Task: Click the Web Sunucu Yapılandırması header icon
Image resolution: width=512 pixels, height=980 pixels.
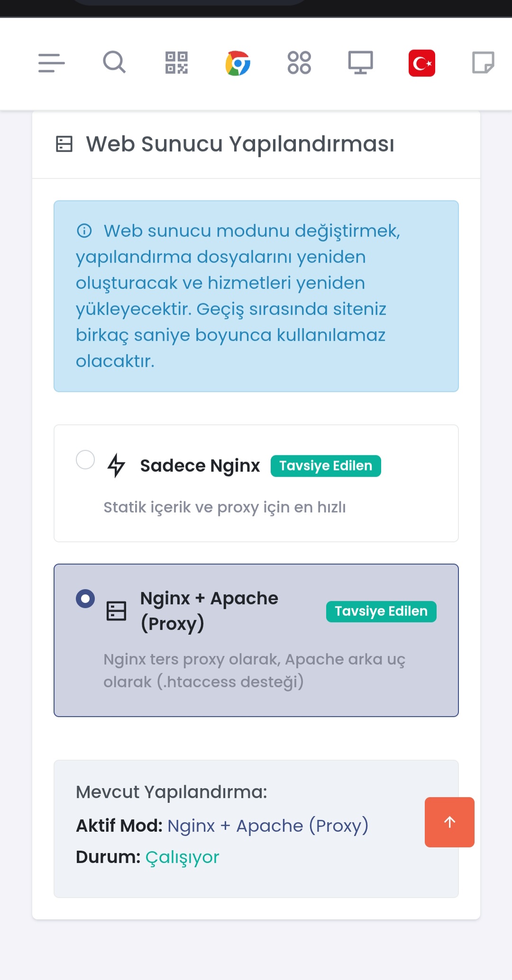Action: [x=64, y=144]
